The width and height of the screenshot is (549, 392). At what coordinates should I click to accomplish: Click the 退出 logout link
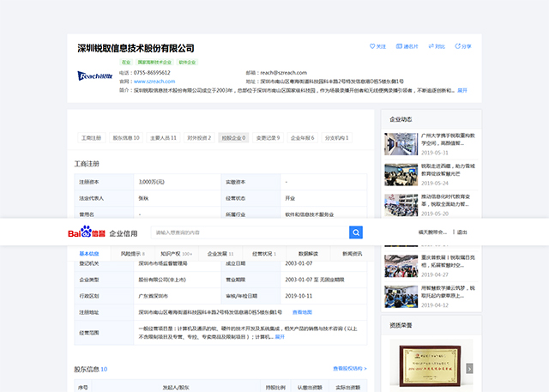(x=462, y=232)
